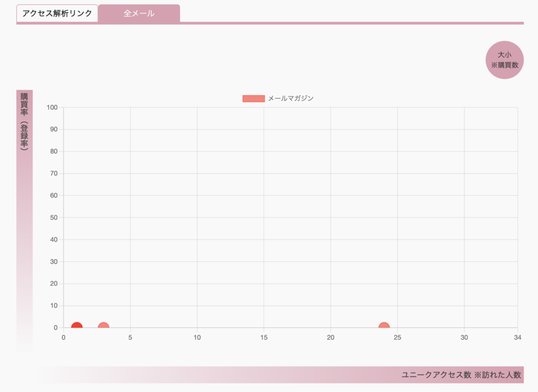Toggle the メールマガジン legend color box

[253, 99]
